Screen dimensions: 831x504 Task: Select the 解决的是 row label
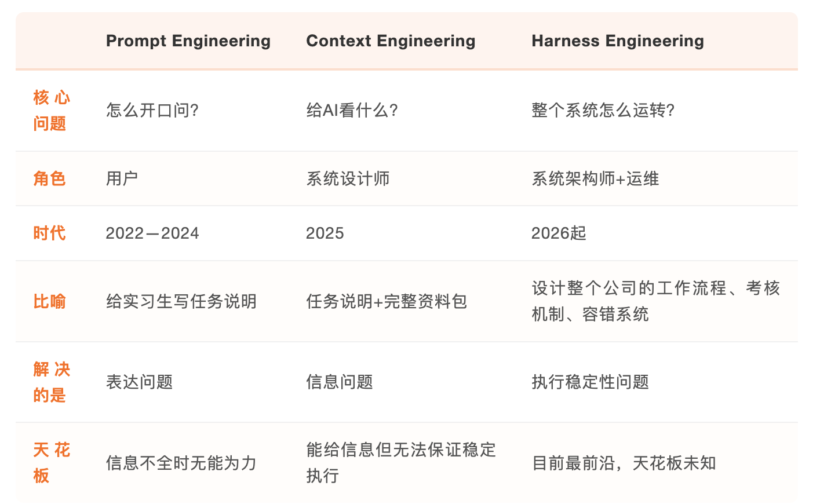51,382
